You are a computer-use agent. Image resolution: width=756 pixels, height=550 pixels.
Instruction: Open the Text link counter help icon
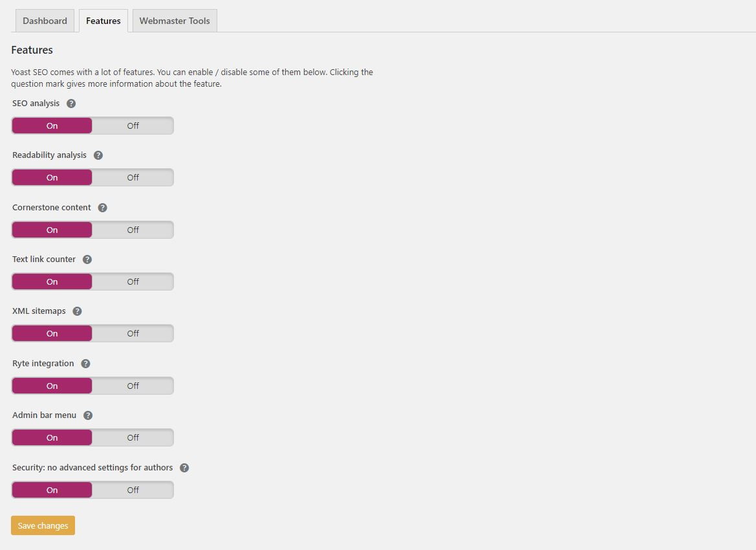[87, 259]
